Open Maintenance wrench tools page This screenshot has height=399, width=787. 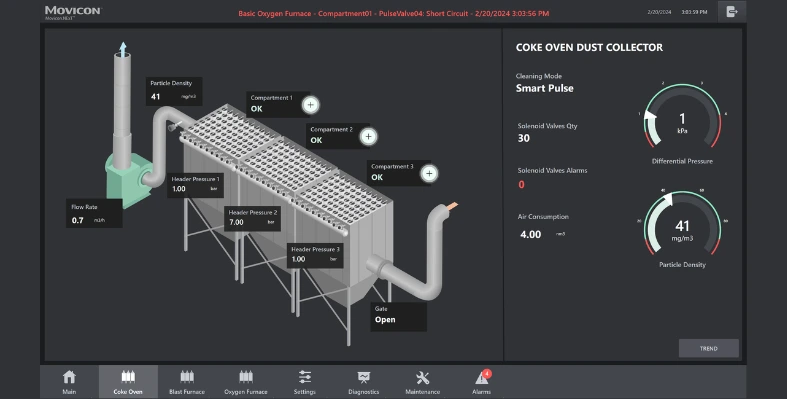[423, 382]
